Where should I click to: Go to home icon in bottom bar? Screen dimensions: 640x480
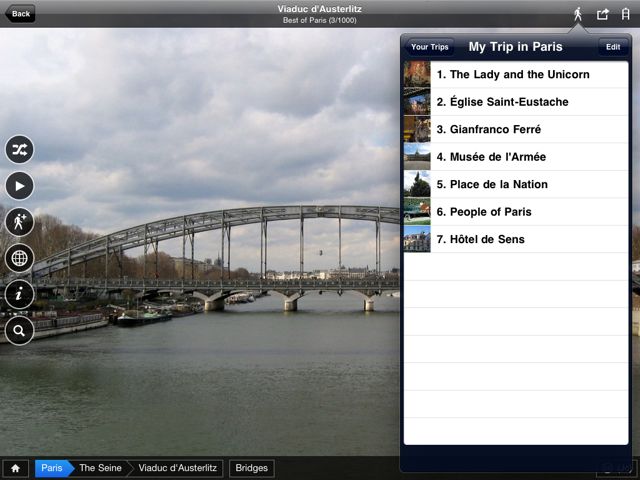(16, 468)
